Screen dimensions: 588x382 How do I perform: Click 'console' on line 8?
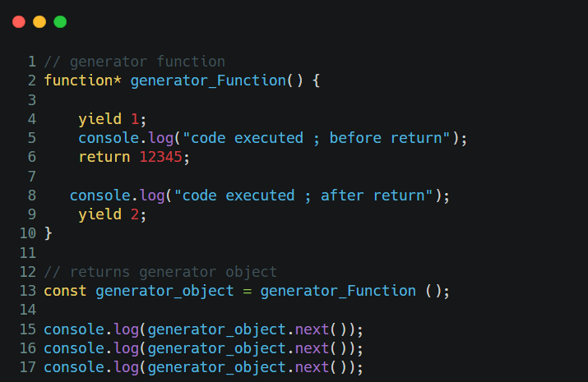pyautogui.click(x=100, y=196)
